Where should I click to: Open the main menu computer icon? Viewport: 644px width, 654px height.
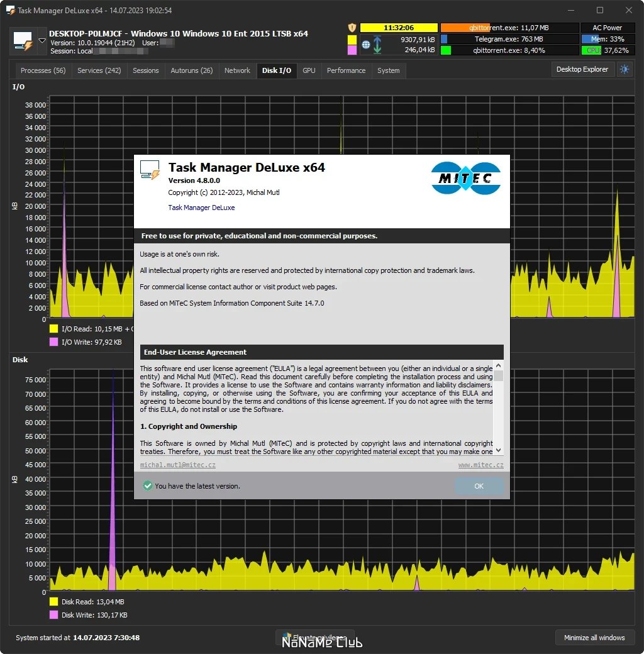[23, 42]
